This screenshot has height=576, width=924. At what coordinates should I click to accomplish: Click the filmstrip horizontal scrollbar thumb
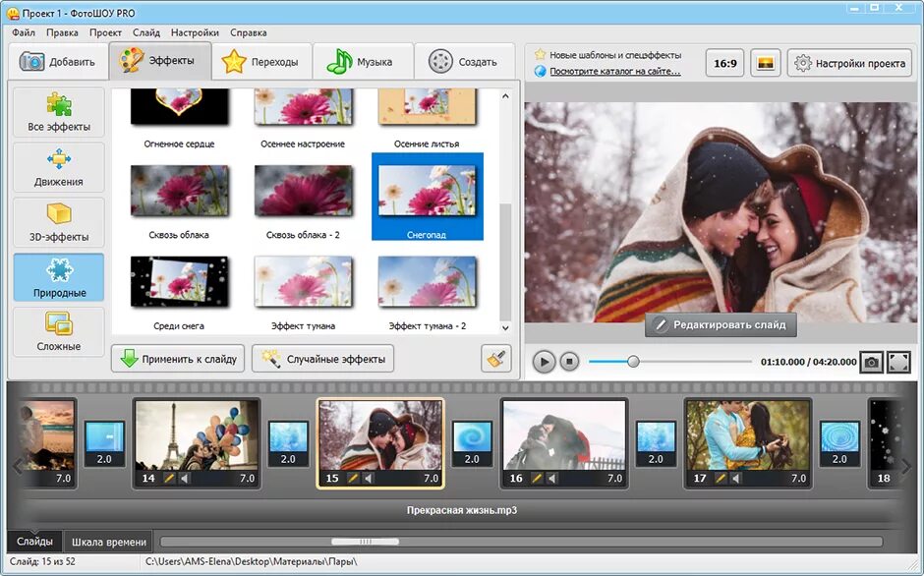point(365,542)
